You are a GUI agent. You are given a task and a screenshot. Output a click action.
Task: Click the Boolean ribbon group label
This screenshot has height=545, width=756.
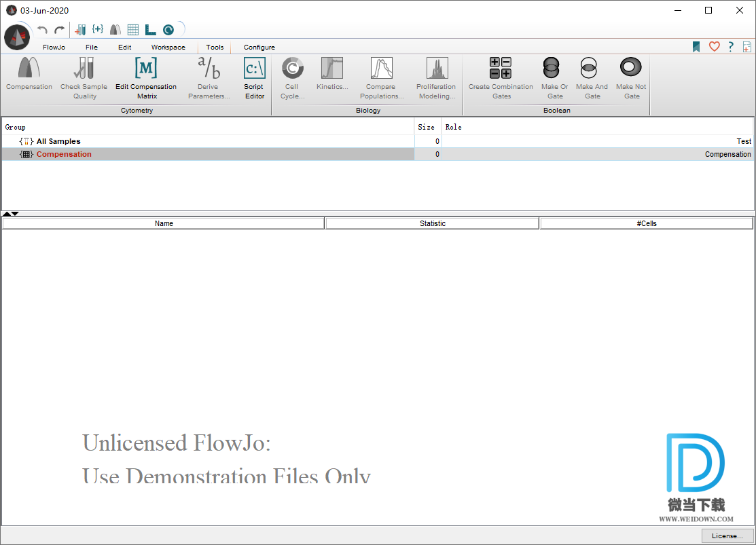[557, 111]
